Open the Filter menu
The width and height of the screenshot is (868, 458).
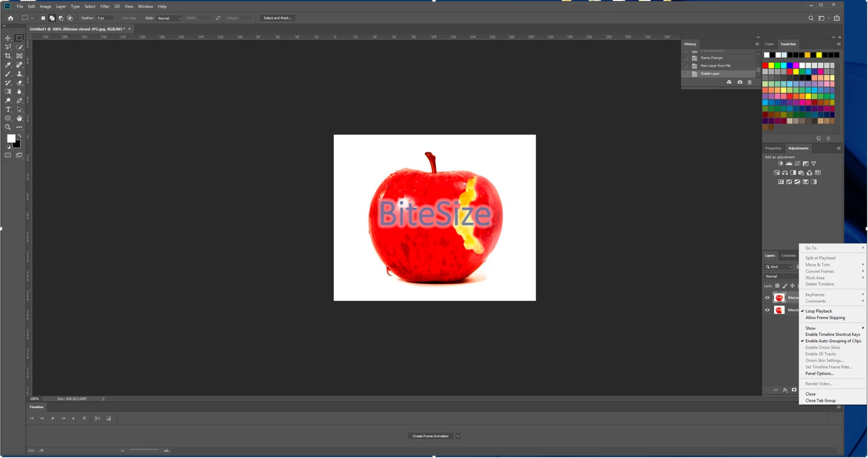[105, 6]
